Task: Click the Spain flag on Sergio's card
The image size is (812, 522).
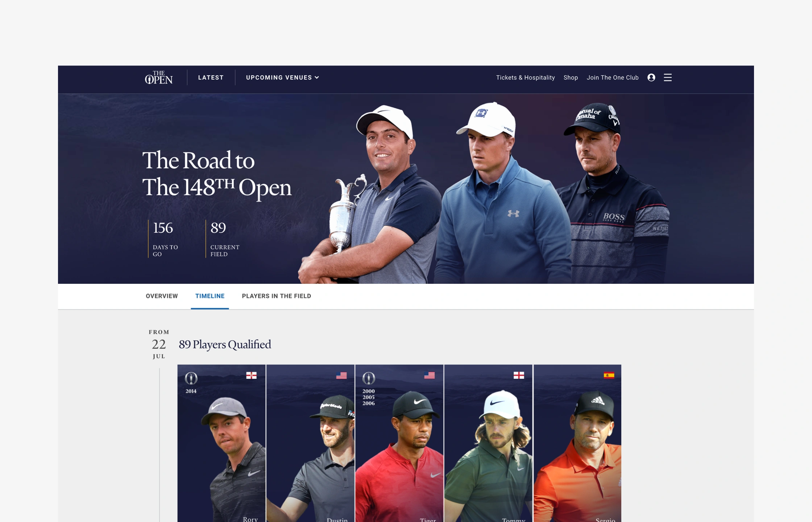Action: click(609, 375)
